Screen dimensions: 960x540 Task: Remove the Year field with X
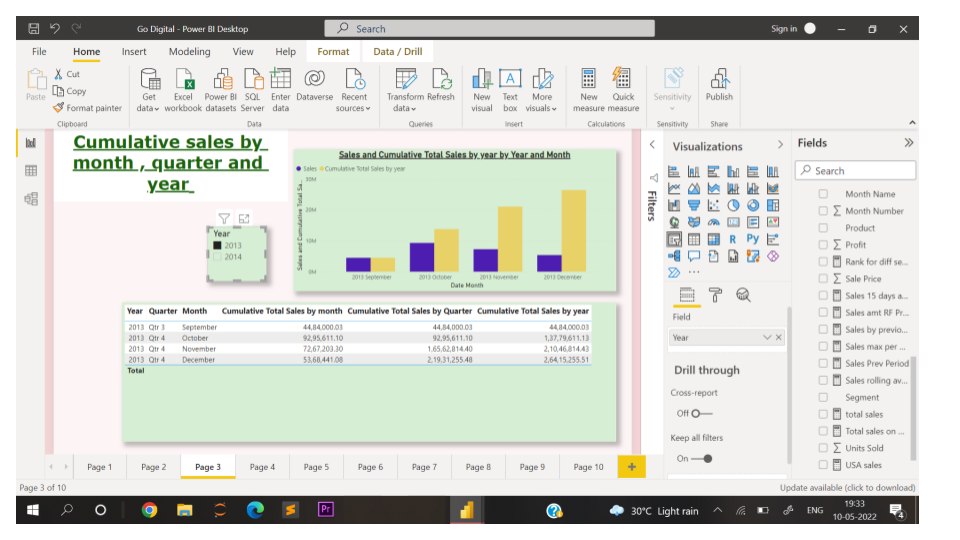click(779, 337)
